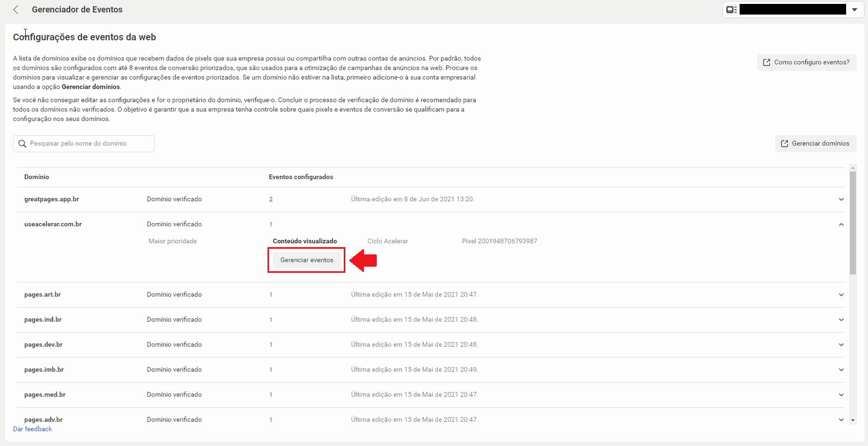The image size is (868, 446).
Task: Go back using the top-left arrow
Action: (16, 10)
